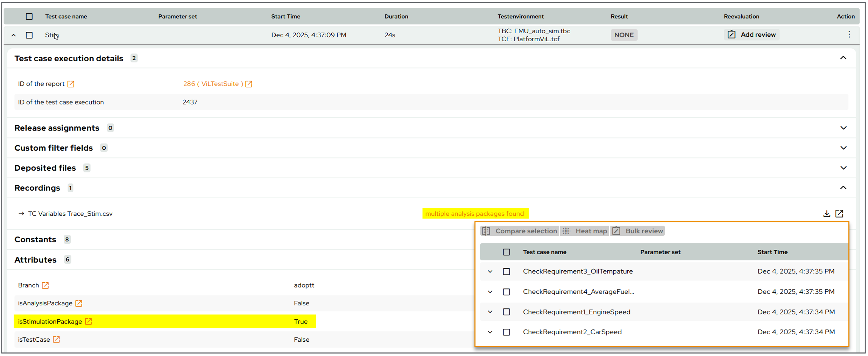Select the Compare selection icon

pyautogui.click(x=486, y=231)
